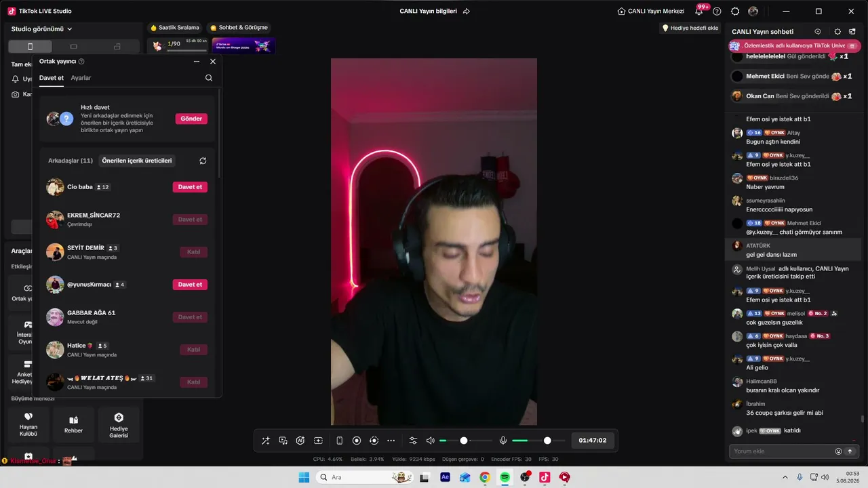The height and width of the screenshot is (488, 868).
Task: Open Google Chrome from the taskbar
Action: [485, 477]
